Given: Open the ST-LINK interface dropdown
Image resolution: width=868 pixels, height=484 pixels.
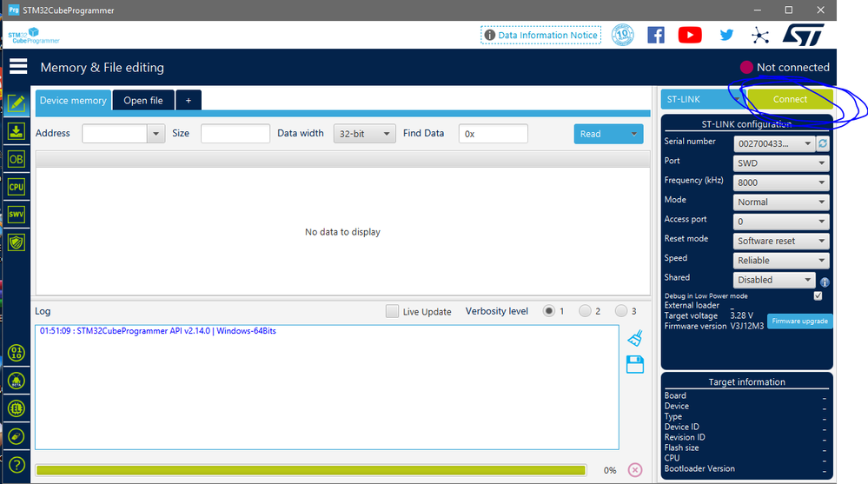Looking at the screenshot, I should [703, 99].
